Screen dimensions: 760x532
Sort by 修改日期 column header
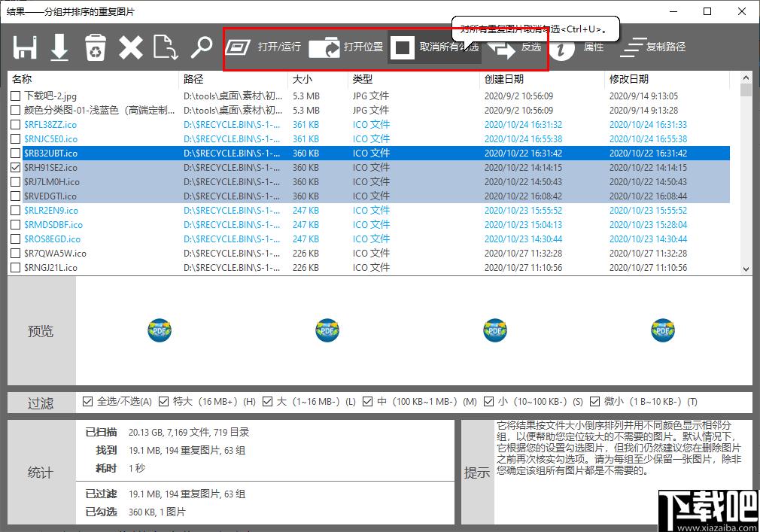click(667, 79)
